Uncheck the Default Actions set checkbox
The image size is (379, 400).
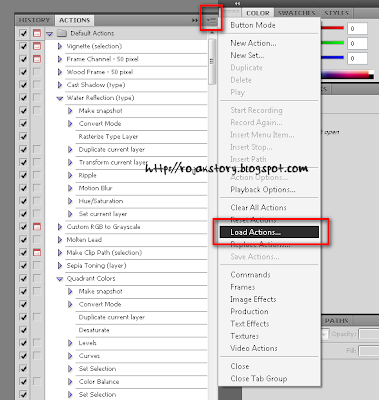tap(23, 33)
